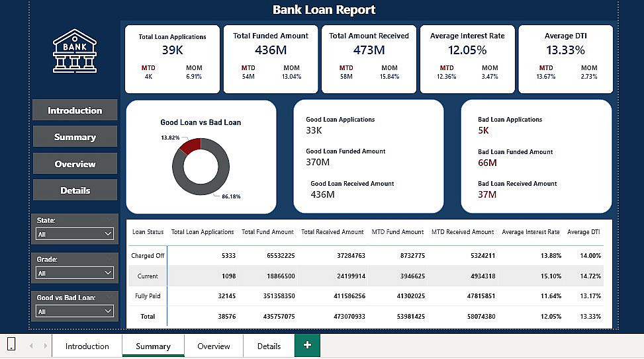Viewport: 644px width, 359px height.
Task: Click the 15.10% Current interest rate cell
Action: (x=551, y=276)
